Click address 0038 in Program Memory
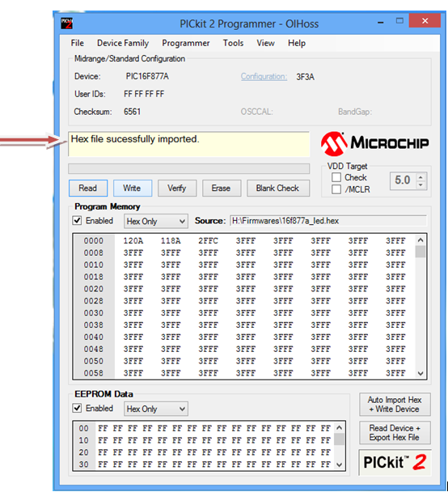This screenshot has height=492, width=448. (94, 325)
